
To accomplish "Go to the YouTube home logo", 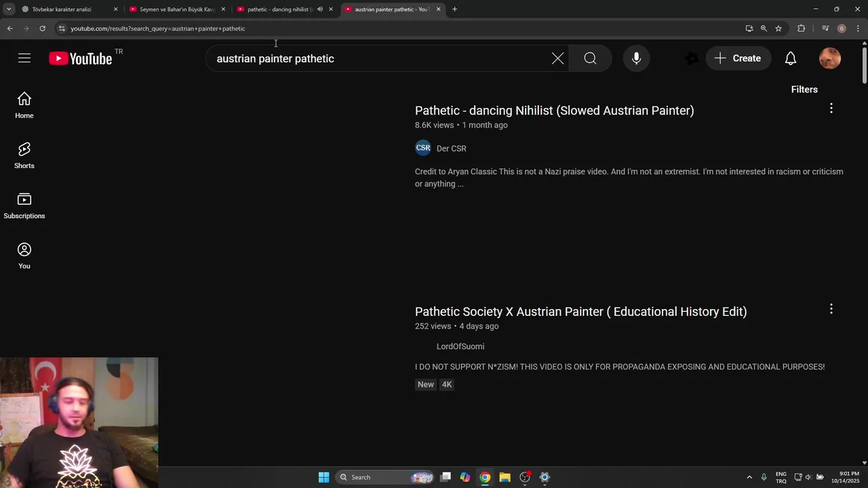I will [81, 58].
